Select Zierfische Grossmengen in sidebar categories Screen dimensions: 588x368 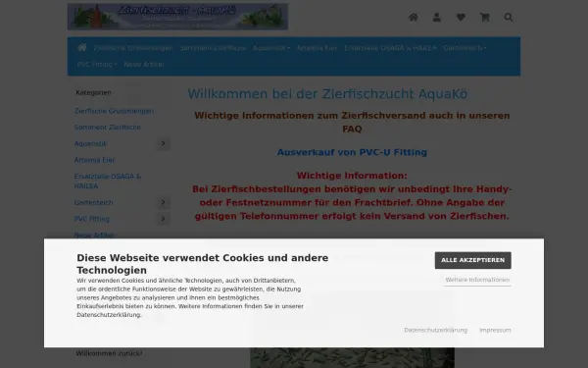114,111
